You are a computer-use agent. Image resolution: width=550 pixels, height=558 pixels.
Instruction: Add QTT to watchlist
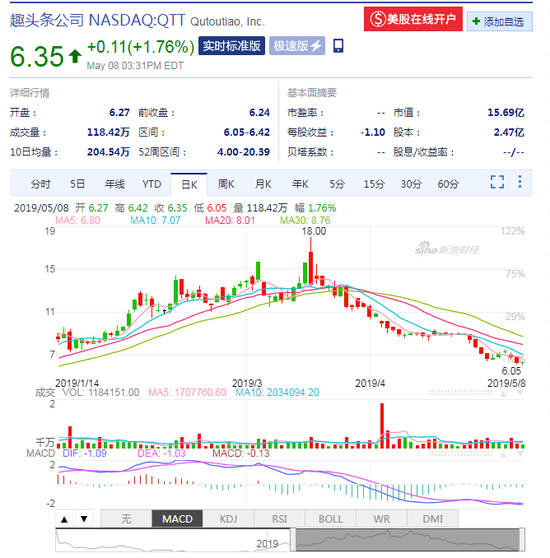(x=499, y=22)
